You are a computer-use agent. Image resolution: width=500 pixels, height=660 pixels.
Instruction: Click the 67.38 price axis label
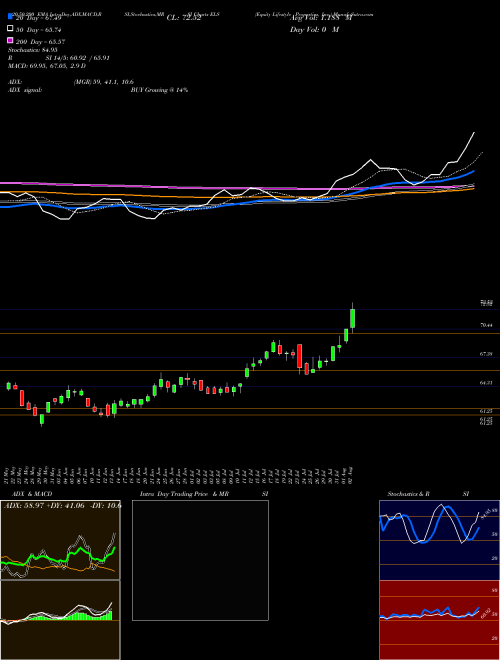[486, 354]
